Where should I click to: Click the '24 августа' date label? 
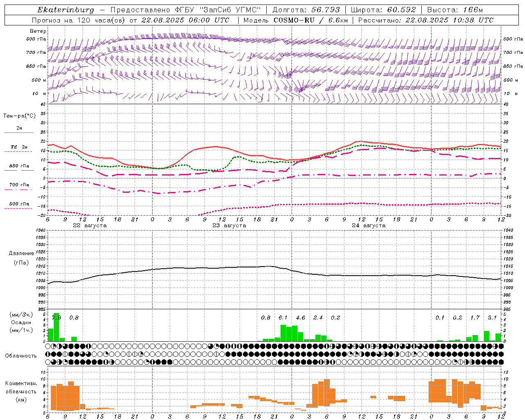point(369,226)
